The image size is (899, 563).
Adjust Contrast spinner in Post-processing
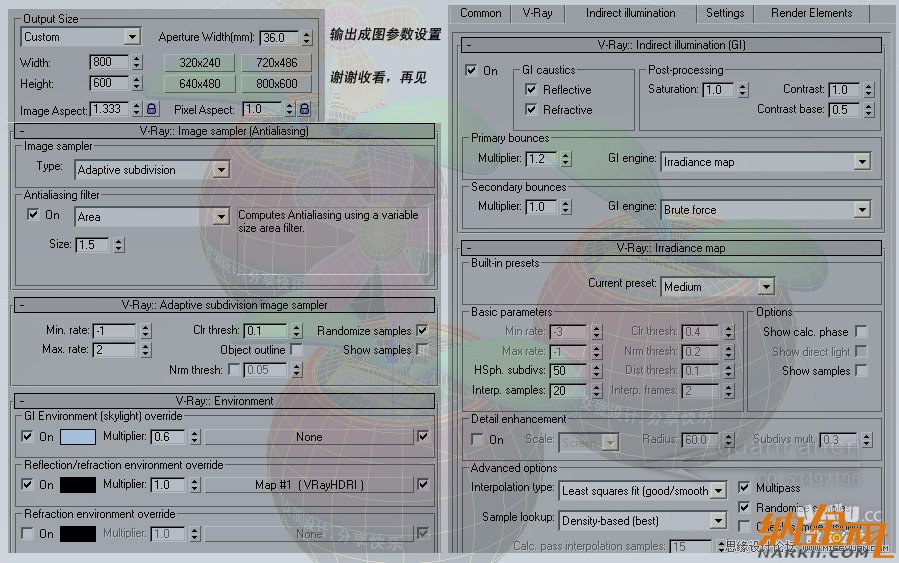869,90
